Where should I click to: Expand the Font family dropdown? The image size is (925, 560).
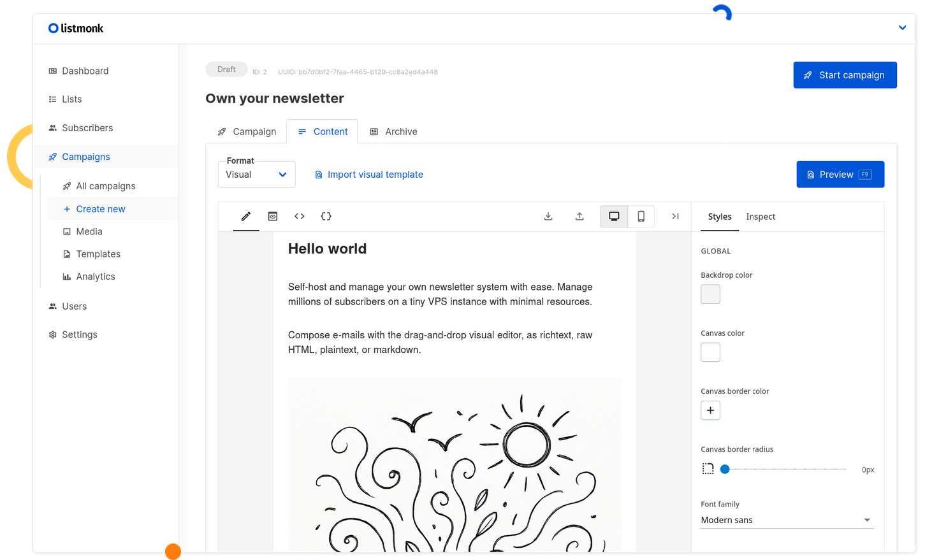pyautogui.click(x=787, y=520)
